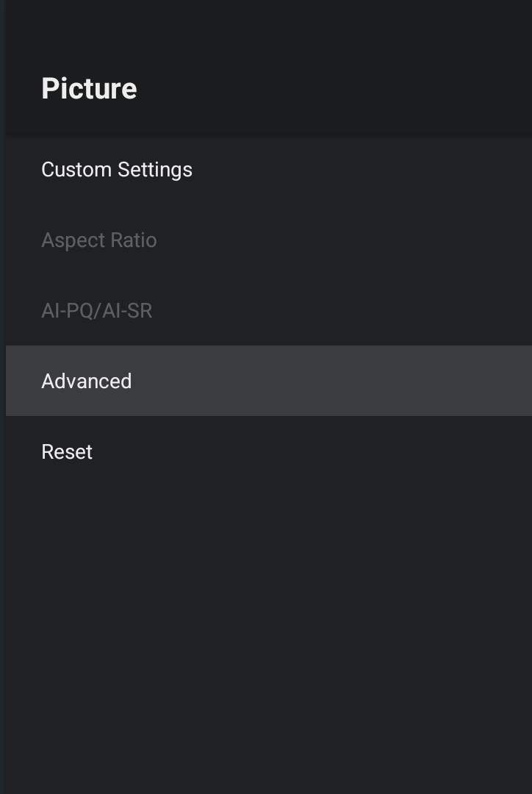Expand the Custom Settings submenu
The width and height of the screenshot is (532, 794).
click(x=117, y=169)
